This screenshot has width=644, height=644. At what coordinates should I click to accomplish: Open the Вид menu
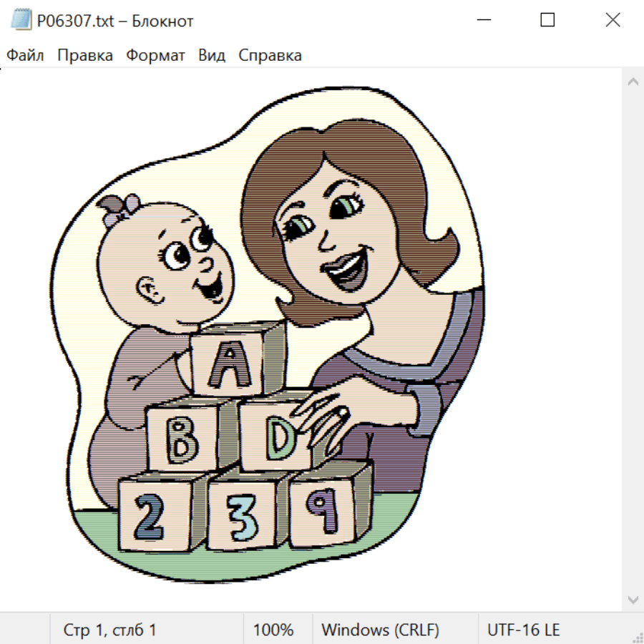coord(212,56)
